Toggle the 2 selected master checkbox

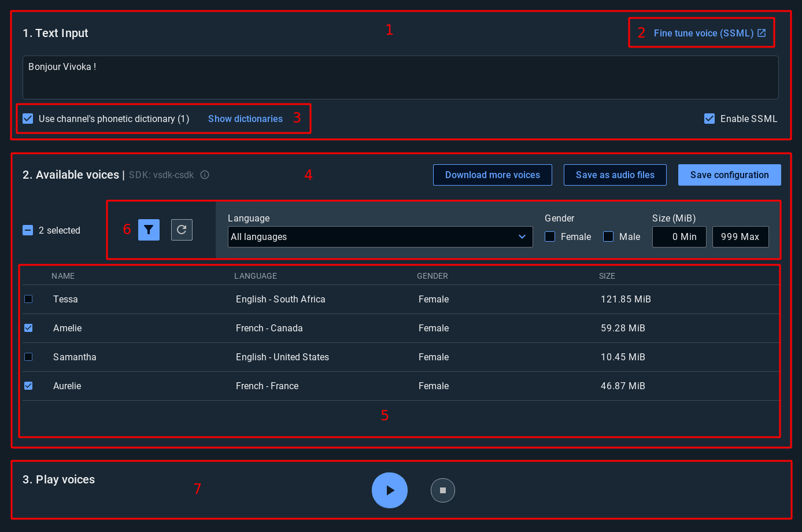pyautogui.click(x=28, y=230)
